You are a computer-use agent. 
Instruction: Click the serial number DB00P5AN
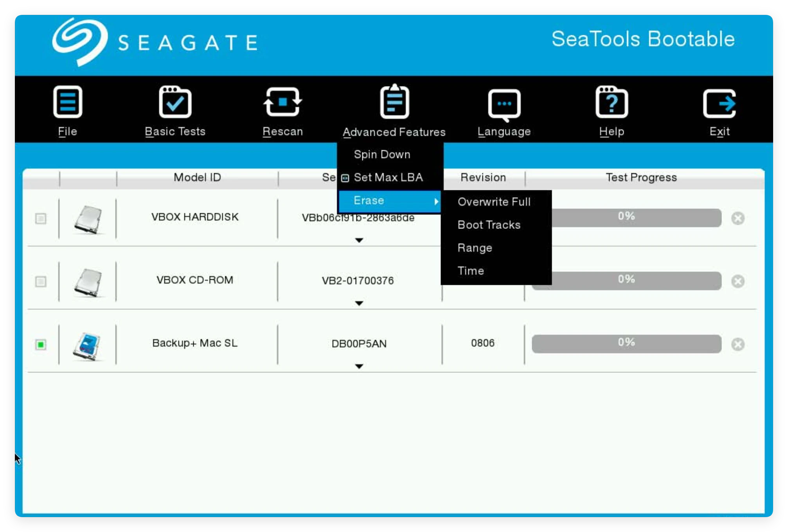tap(359, 344)
